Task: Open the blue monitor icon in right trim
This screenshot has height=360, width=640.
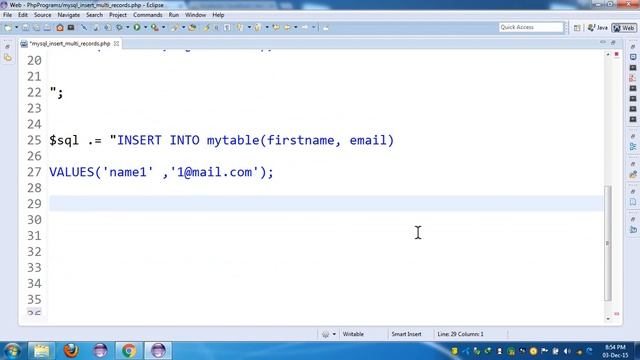Action: [633, 57]
